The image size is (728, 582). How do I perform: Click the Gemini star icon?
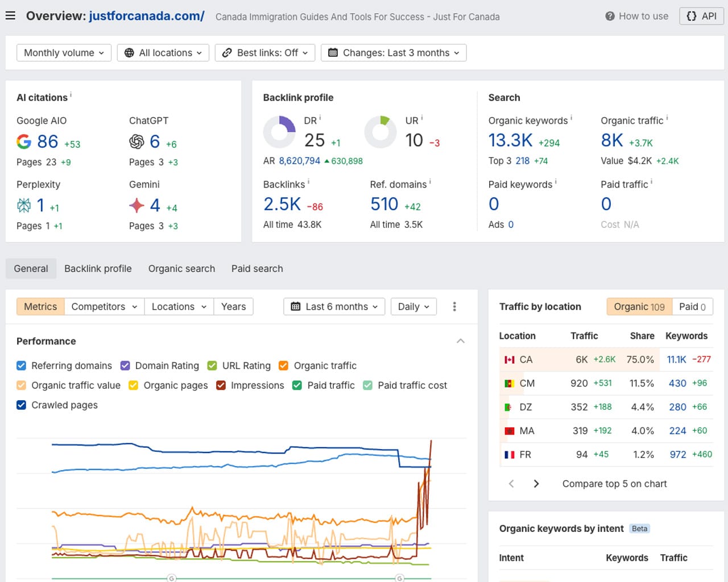(x=136, y=205)
